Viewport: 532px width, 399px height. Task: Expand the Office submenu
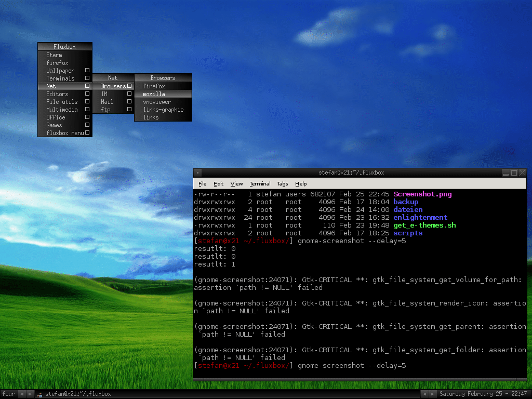[x=65, y=117]
